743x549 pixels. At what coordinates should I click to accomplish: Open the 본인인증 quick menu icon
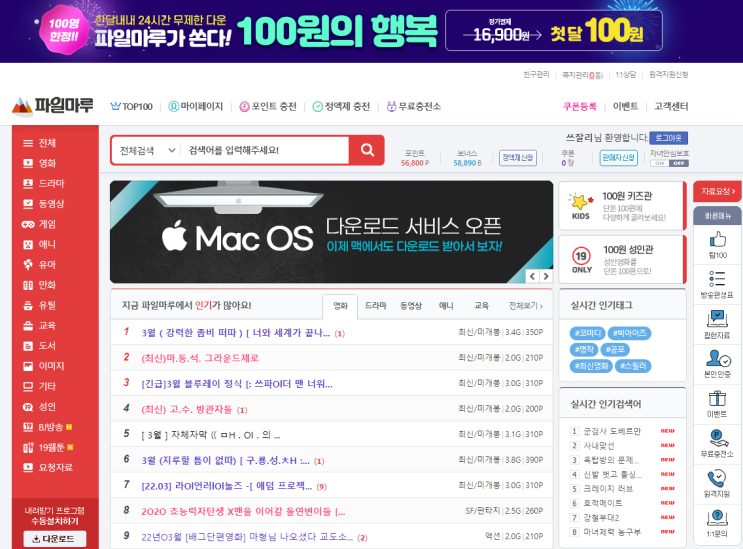(717, 364)
